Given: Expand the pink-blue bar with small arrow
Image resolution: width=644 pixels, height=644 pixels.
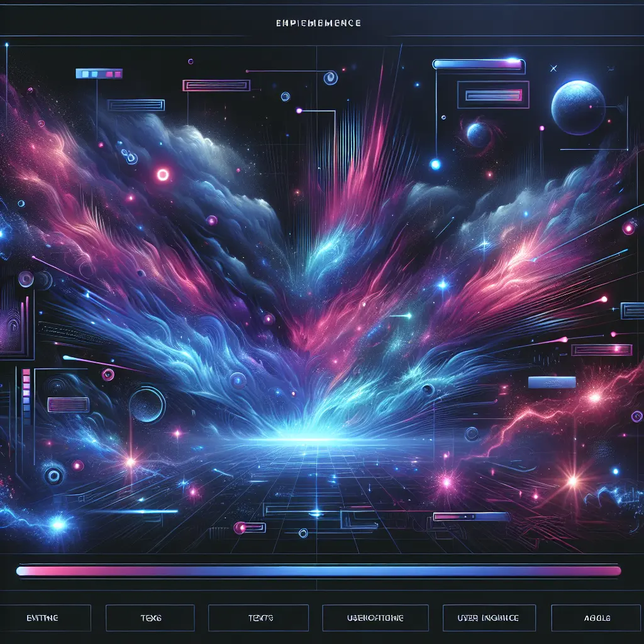Looking at the screenshot, I should [x=470, y=516].
